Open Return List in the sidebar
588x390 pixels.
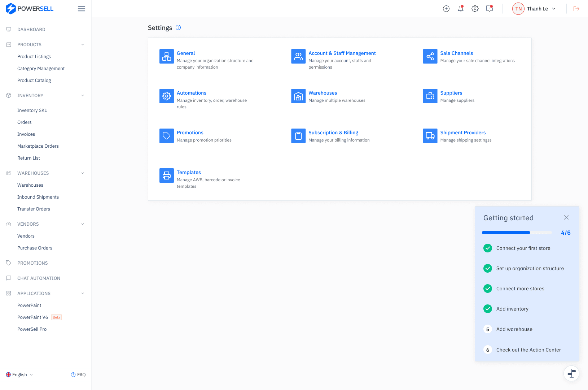click(28, 158)
